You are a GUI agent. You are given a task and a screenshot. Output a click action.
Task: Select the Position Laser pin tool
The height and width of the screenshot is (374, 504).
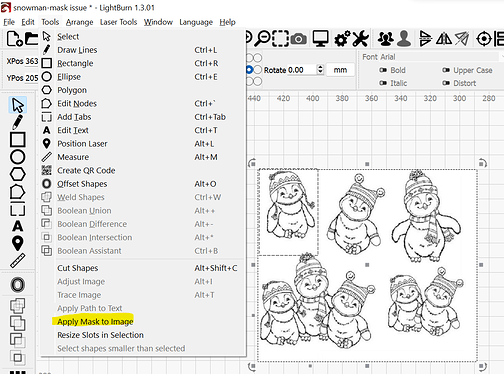click(x=18, y=243)
